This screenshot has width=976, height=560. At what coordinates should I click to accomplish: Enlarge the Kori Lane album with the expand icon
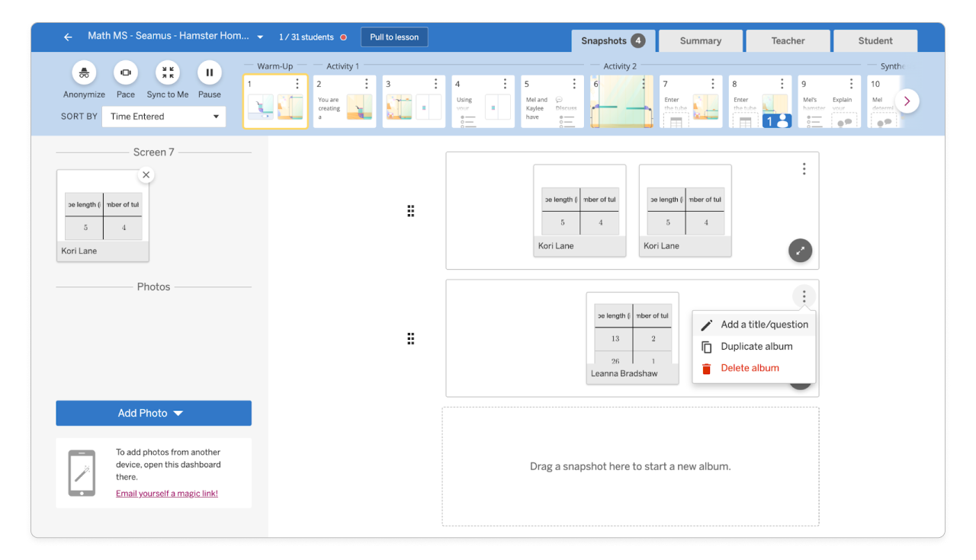click(x=800, y=250)
